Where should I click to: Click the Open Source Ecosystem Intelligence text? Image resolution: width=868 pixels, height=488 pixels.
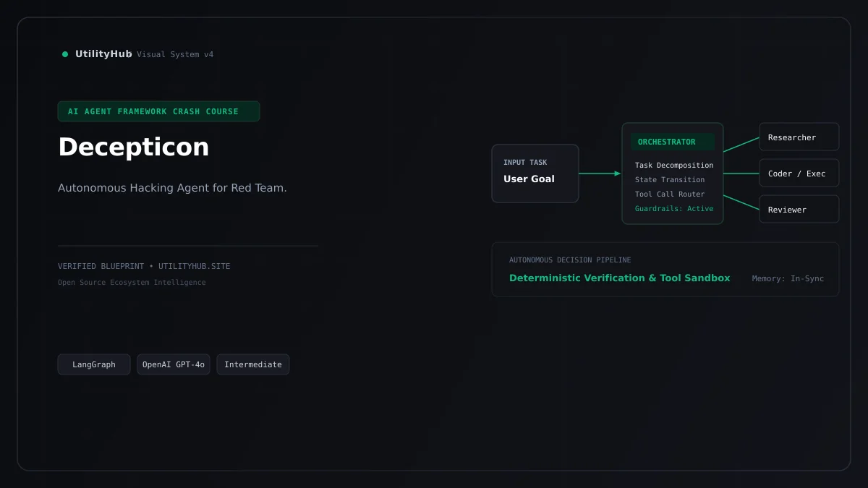[132, 283]
